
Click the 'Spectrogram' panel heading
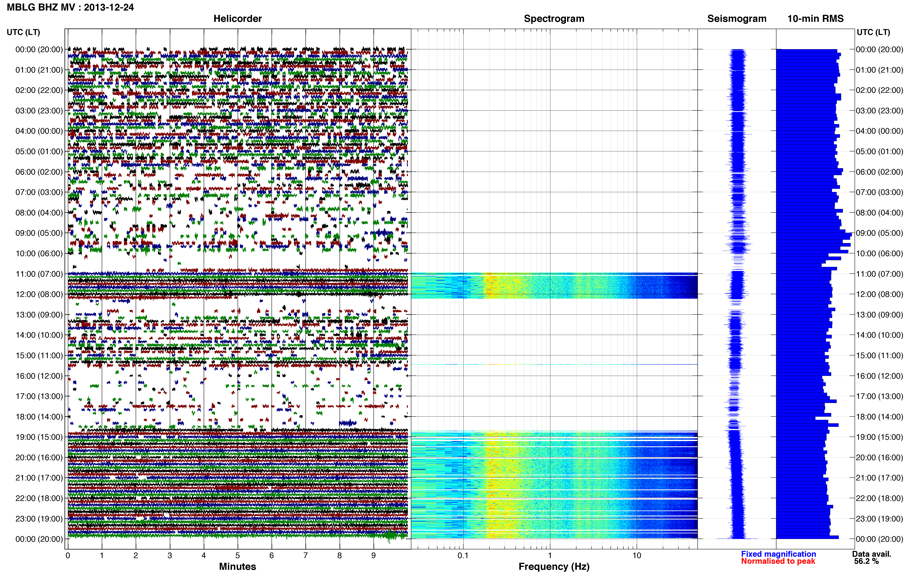pos(554,18)
